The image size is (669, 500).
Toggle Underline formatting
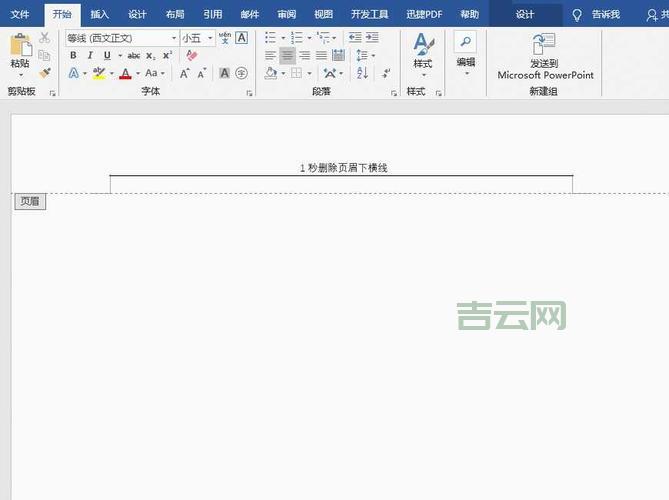coord(107,55)
